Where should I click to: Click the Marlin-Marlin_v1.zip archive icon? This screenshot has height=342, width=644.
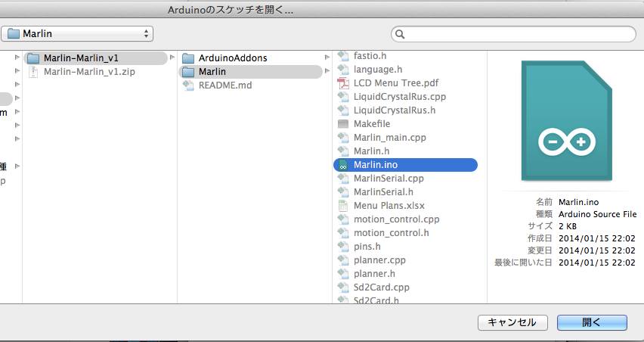coord(33,72)
